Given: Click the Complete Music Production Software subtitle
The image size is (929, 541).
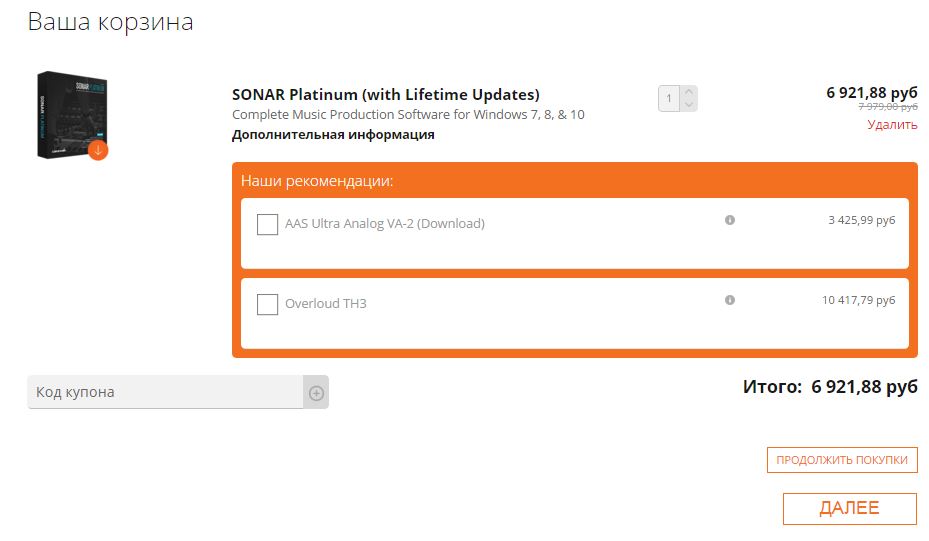Looking at the screenshot, I should pos(408,114).
